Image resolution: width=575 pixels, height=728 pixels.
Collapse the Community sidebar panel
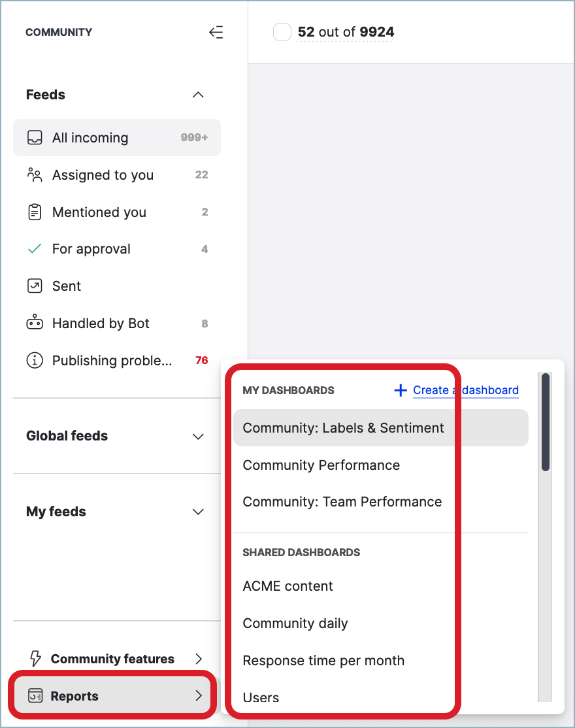pyautogui.click(x=216, y=32)
